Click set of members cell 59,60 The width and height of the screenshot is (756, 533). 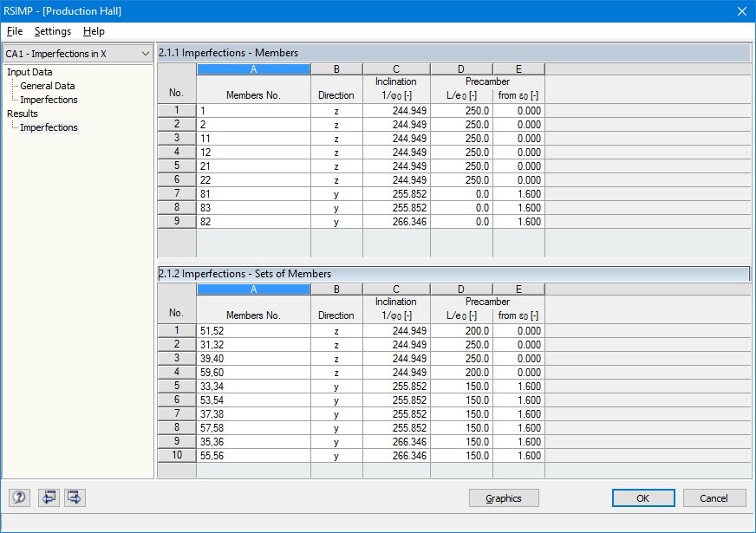(254, 373)
